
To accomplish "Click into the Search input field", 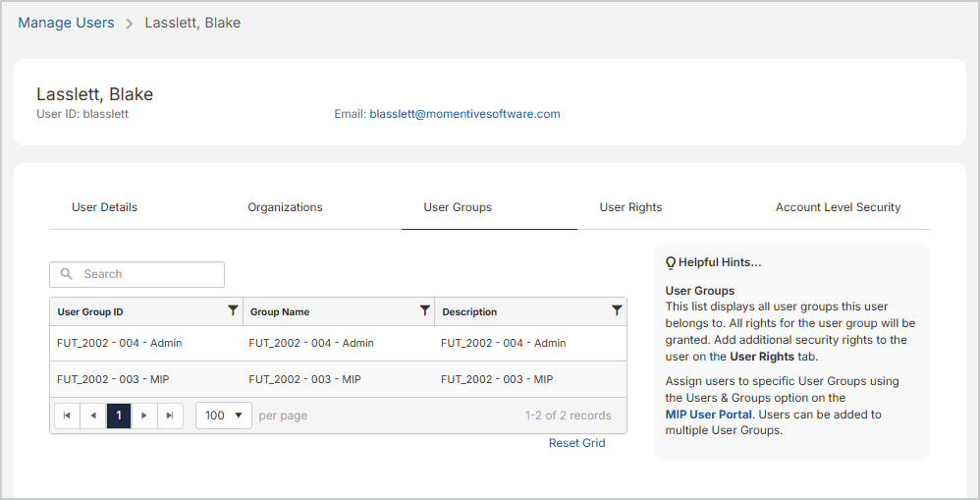I will (147, 274).
